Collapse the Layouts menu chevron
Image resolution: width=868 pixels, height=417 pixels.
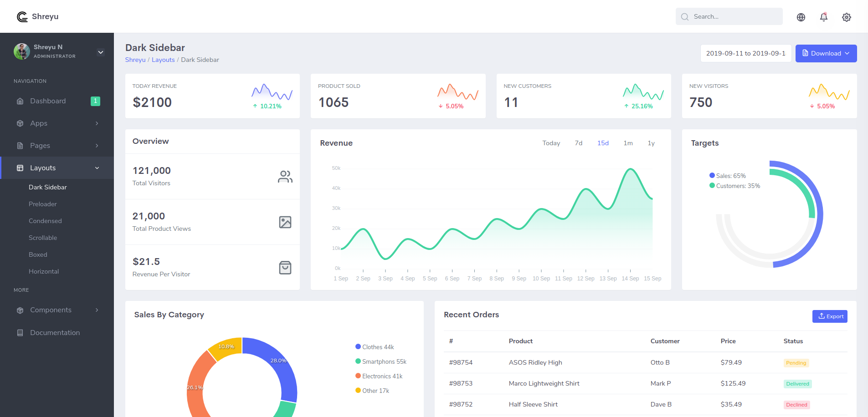click(97, 168)
